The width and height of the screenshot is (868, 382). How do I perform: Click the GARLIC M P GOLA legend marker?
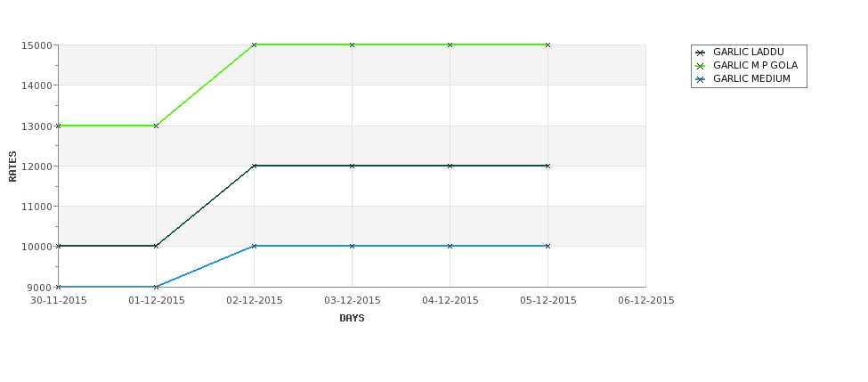pyautogui.click(x=701, y=66)
